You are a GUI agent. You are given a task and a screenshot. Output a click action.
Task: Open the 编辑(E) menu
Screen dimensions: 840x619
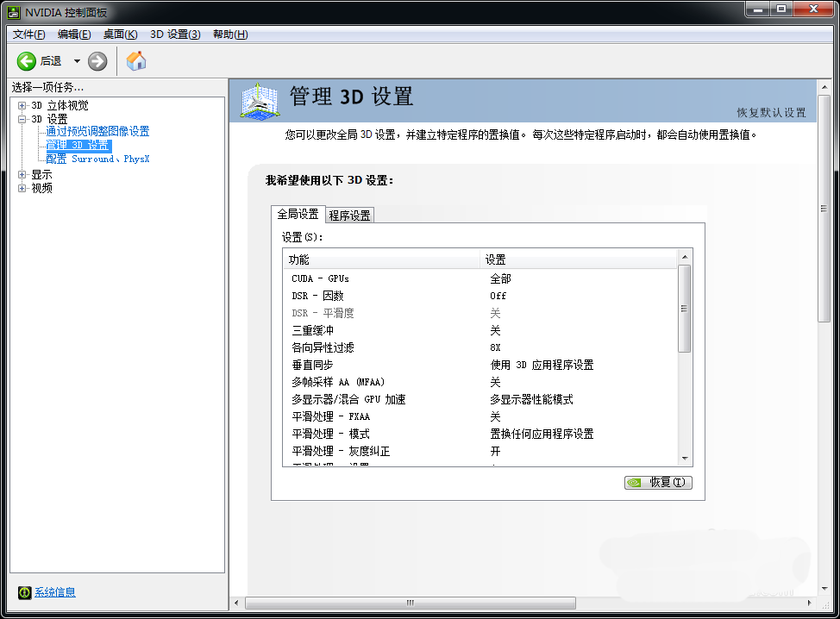[x=74, y=34]
